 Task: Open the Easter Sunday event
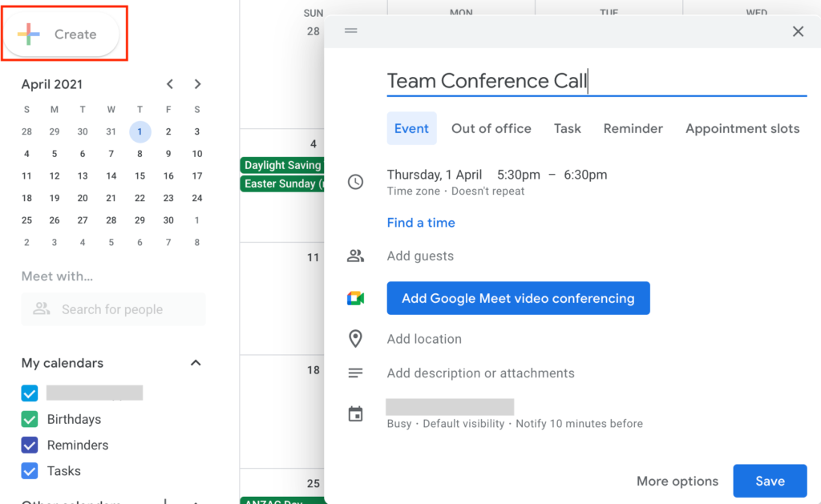tap(282, 183)
